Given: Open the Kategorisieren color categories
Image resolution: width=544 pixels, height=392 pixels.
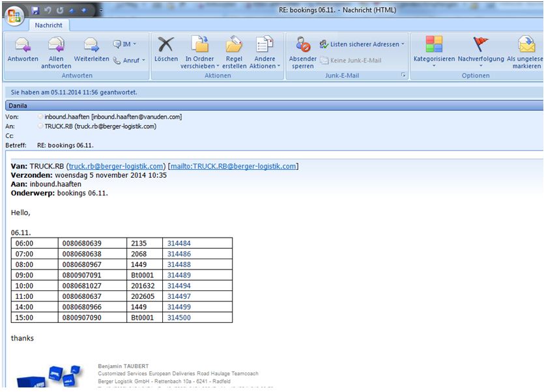Looking at the screenshot, I should 434,52.
